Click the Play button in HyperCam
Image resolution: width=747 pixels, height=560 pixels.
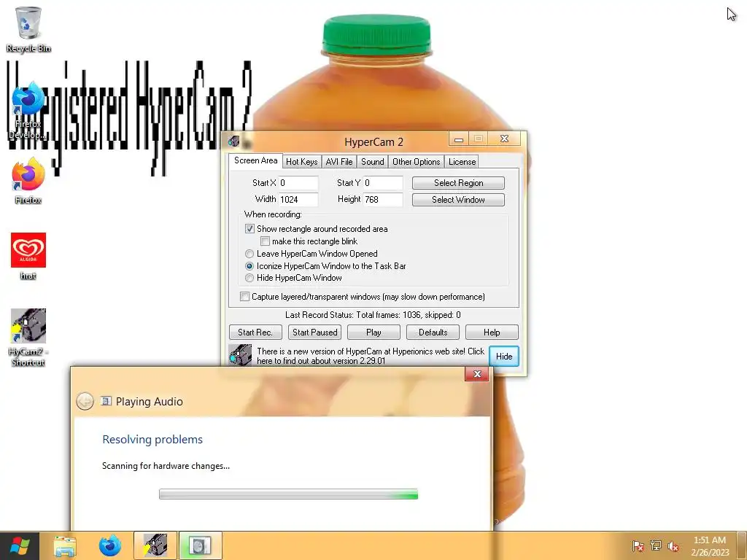coord(373,332)
